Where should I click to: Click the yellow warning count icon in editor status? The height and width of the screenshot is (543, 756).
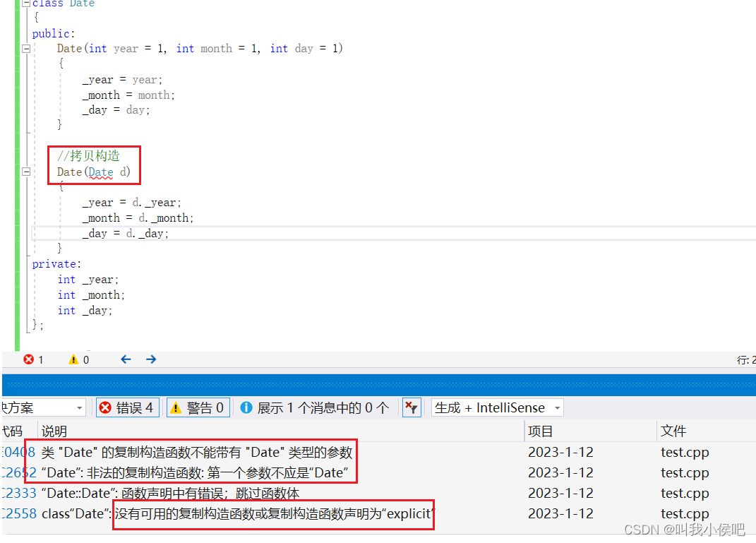(73, 359)
